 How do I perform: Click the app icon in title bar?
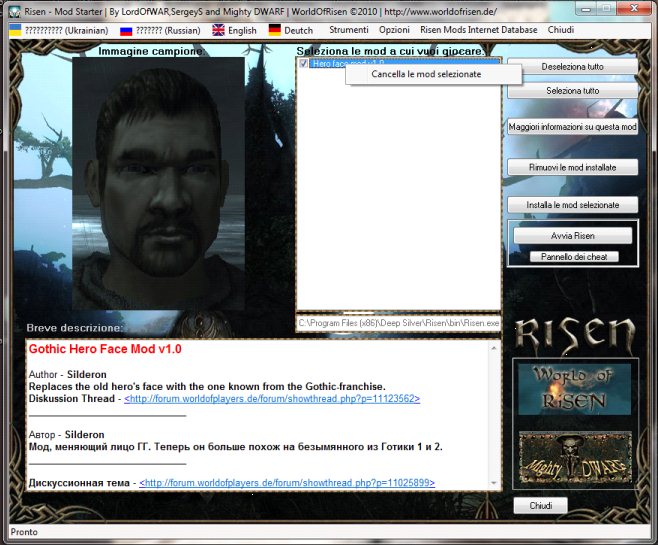pos(15,12)
